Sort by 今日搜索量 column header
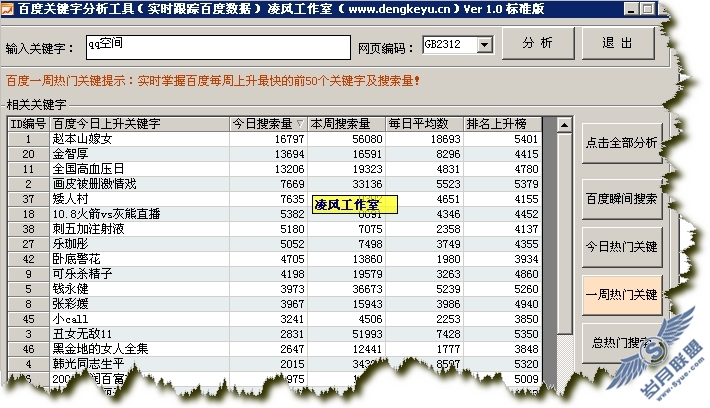This screenshot has height=408, width=710. point(268,124)
